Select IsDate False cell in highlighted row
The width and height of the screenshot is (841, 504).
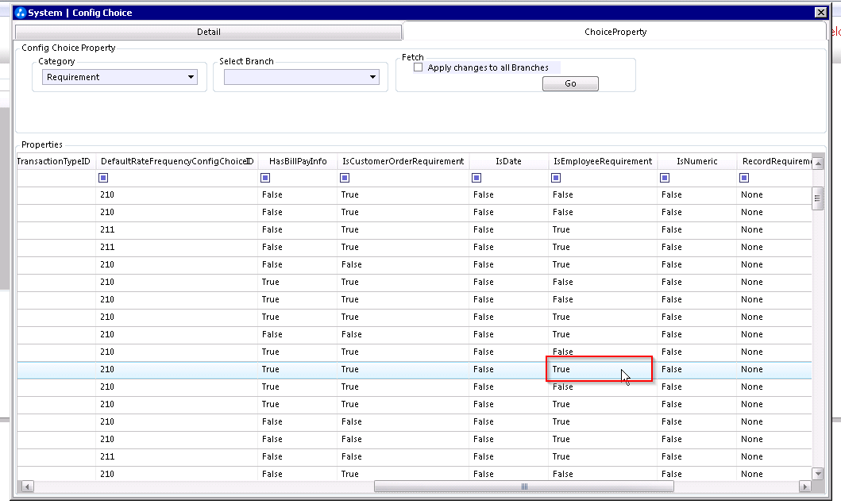pyautogui.click(x=508, y=369)
